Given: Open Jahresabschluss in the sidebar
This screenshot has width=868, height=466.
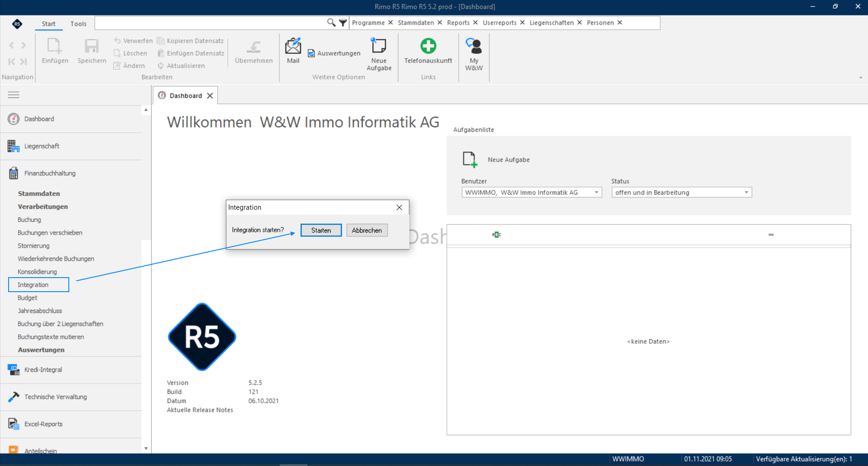Looking at the screenshot, I should pos(40,311).
